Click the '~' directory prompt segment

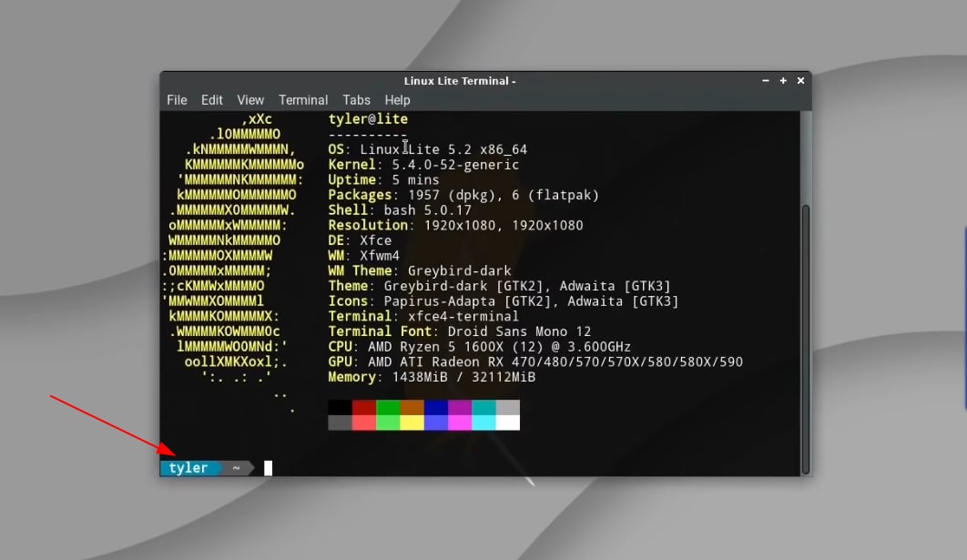236,468
